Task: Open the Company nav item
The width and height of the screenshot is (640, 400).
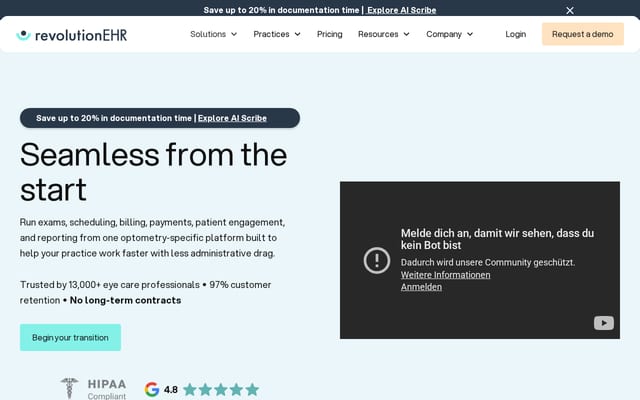Action: click(444, 34)
